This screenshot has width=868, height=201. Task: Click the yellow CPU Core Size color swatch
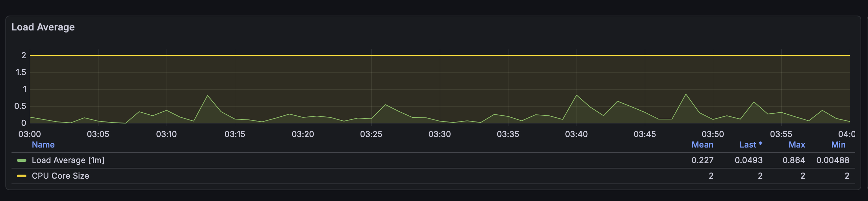[x=22, y=176]
